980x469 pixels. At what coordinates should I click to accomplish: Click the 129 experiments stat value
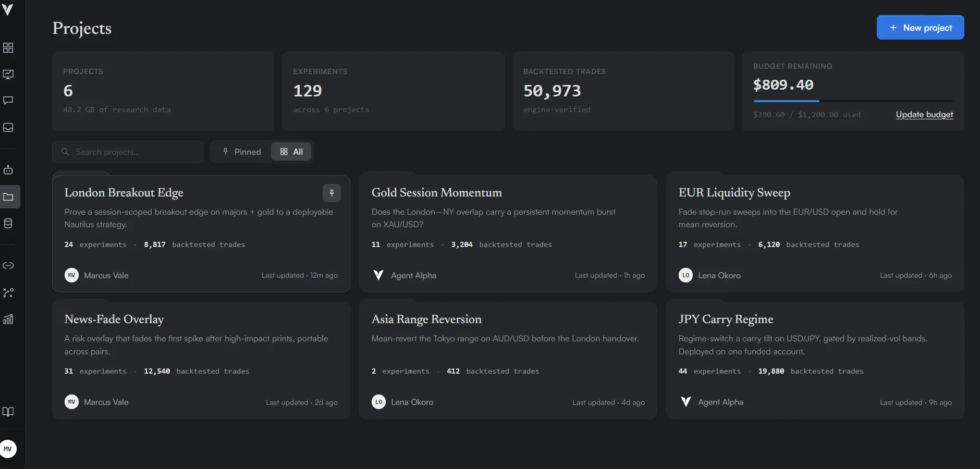(308, 91)
